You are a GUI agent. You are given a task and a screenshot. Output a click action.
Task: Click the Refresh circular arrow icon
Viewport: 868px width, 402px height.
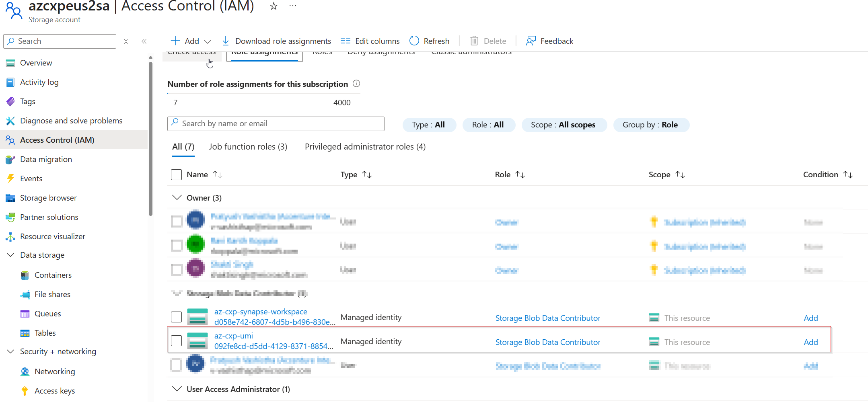coord(414,41)
